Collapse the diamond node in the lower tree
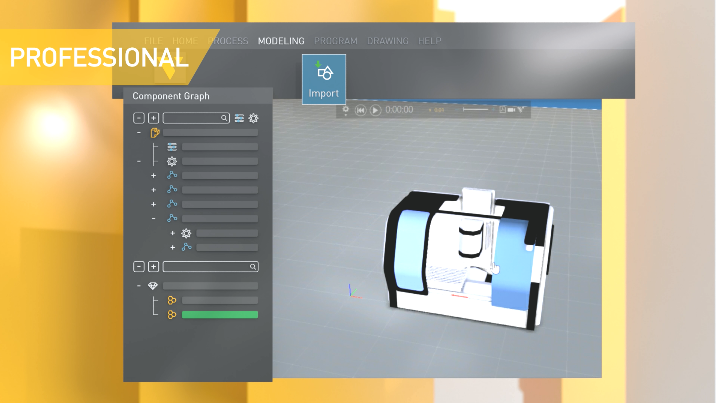Image resolution: width=717 pixels, height=403 pixels. click(138, 286)
